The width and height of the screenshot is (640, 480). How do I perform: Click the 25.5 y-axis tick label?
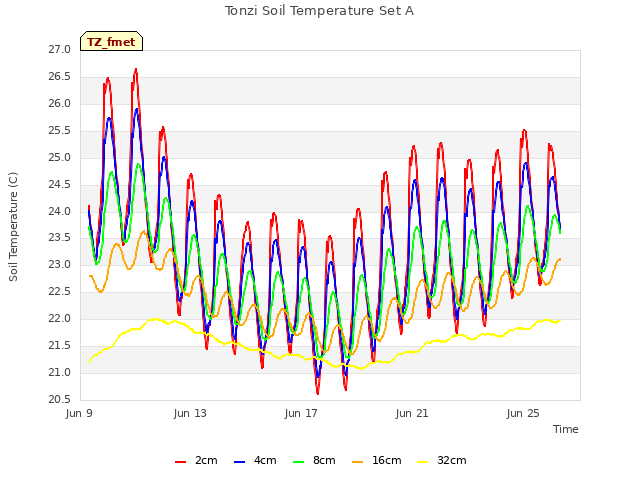[x=60, y=131]
